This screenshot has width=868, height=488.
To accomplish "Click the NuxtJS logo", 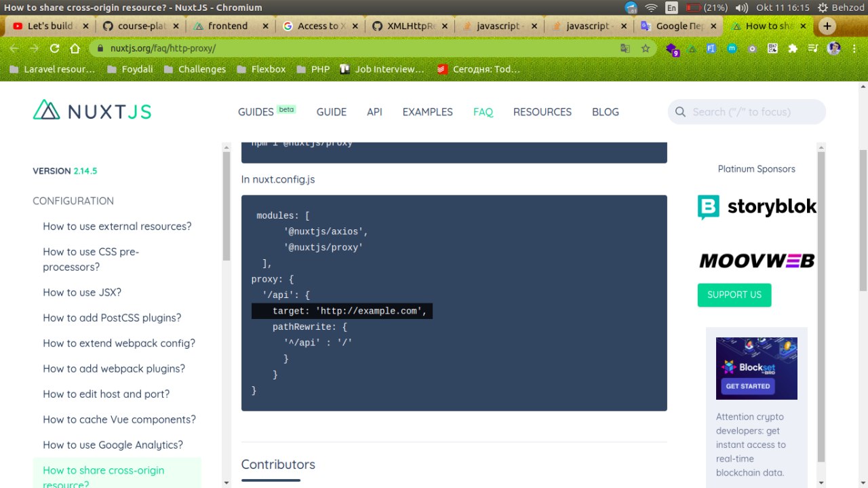I will coord(92,111).
